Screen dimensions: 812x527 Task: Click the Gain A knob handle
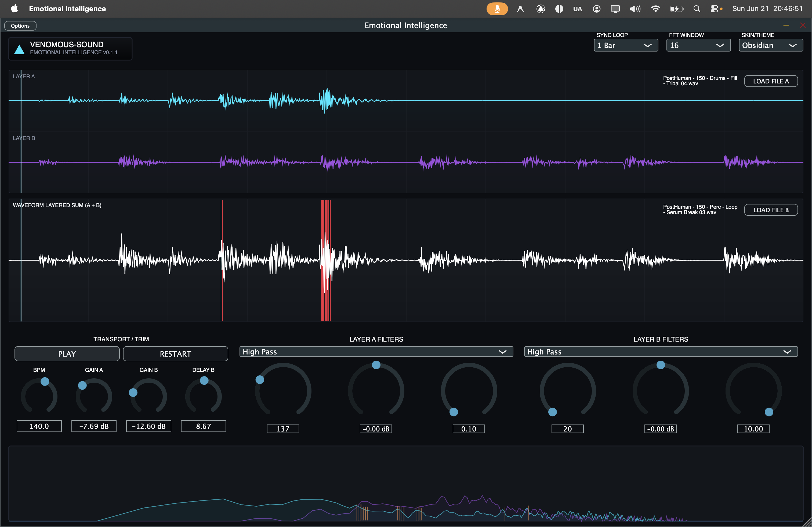pos(82,385)
